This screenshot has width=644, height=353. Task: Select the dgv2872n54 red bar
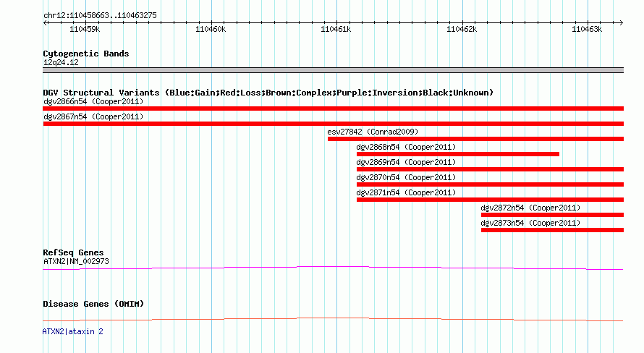(x=552, y=215)
